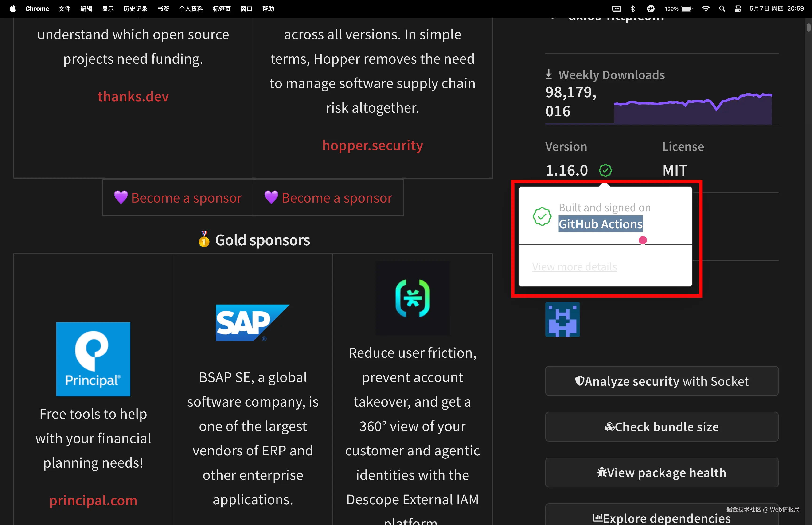Open Control Center
This screenshot has width=812, height=525.
(738, 8)
